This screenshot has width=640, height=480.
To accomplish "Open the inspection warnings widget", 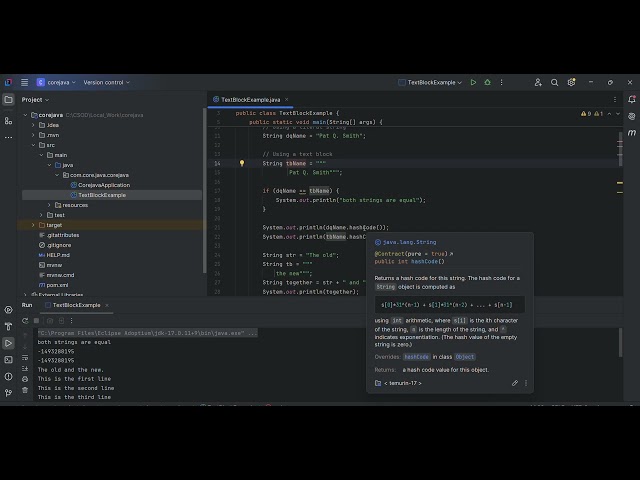I will pos(591,114).
